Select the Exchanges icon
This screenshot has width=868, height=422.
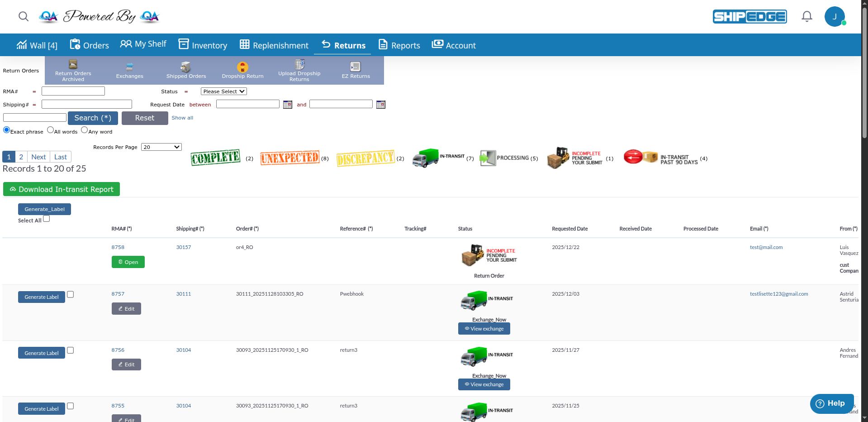coord(129,68)
